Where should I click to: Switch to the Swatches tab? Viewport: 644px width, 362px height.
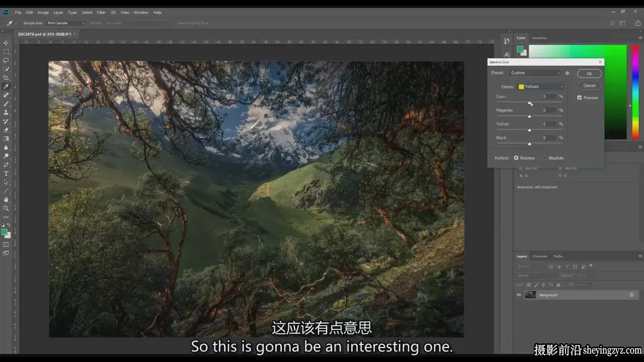click(x=539, y=38)
